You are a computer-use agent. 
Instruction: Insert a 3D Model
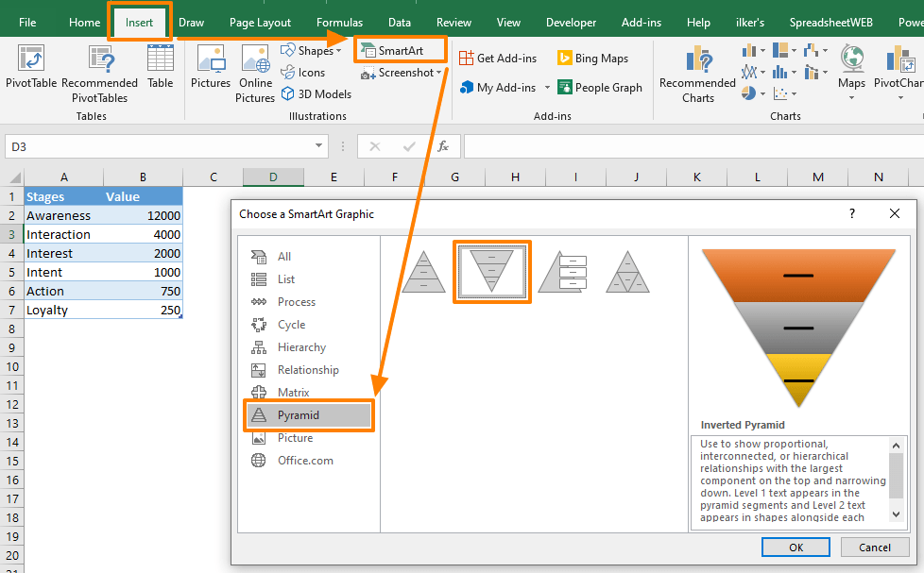click(316, 93)
